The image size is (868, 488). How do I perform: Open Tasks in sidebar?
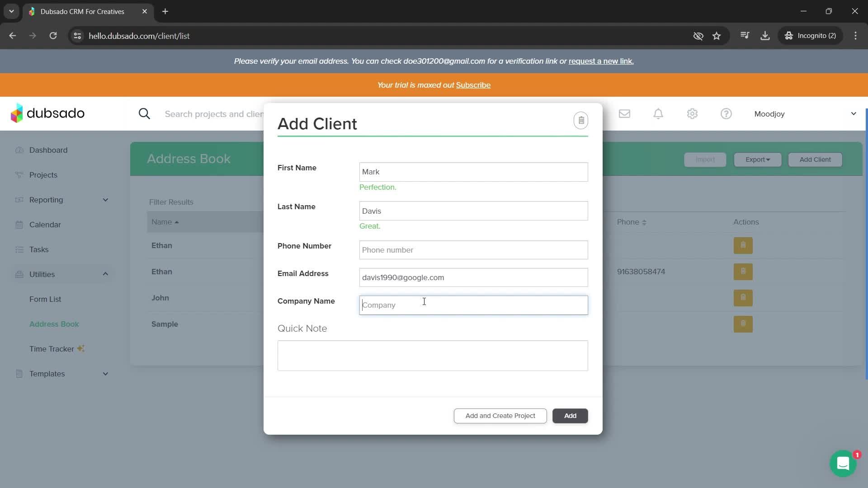(x=39, y=249)
